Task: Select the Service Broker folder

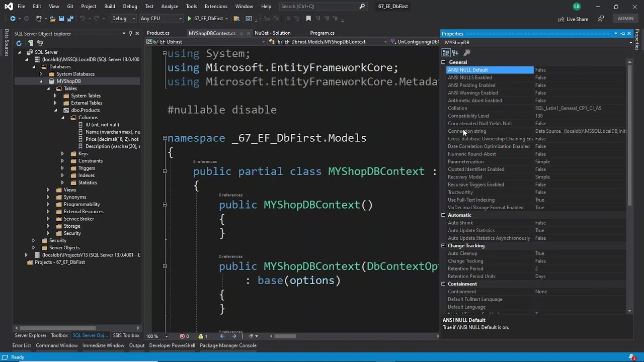Action: tap(78, 219)
